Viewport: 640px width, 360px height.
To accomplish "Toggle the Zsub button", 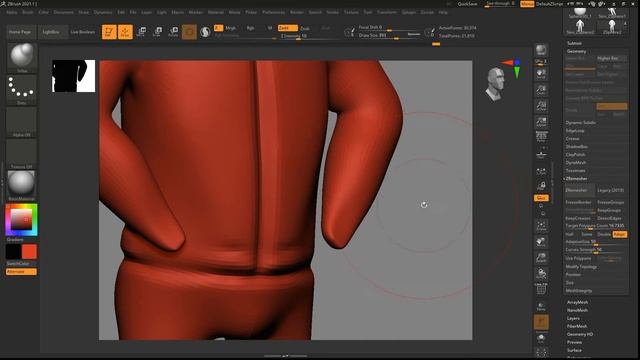I will (305, 28).
